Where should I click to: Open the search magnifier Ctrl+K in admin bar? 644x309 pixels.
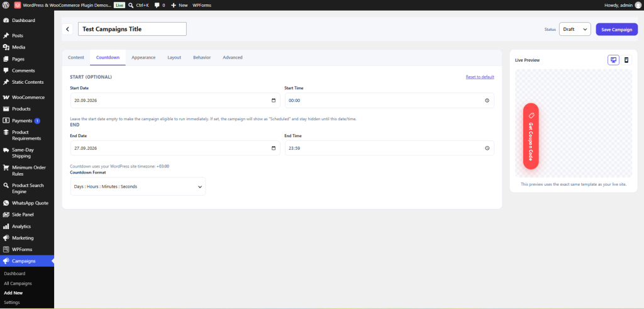point(138,5)
